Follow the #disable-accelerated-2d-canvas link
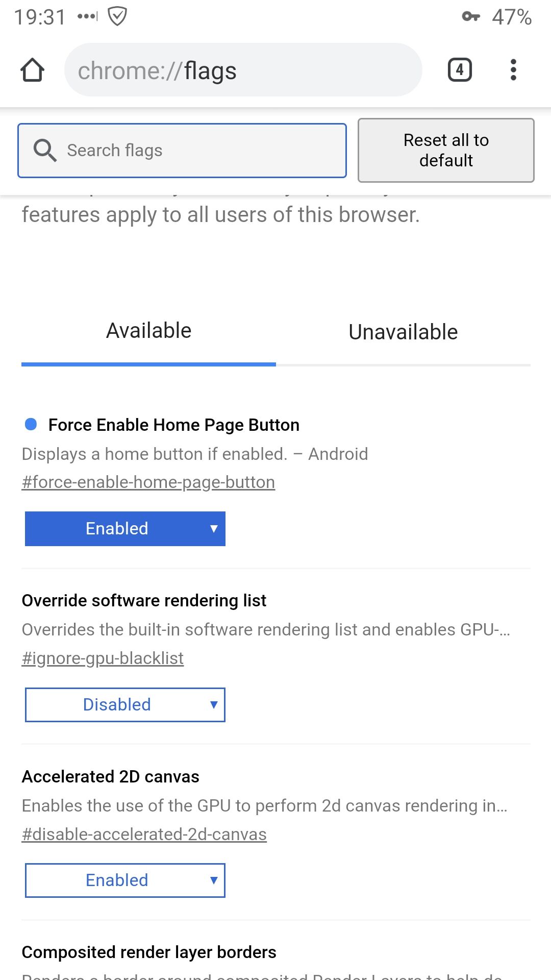This screenshot has height=980, width=551. 144,835
